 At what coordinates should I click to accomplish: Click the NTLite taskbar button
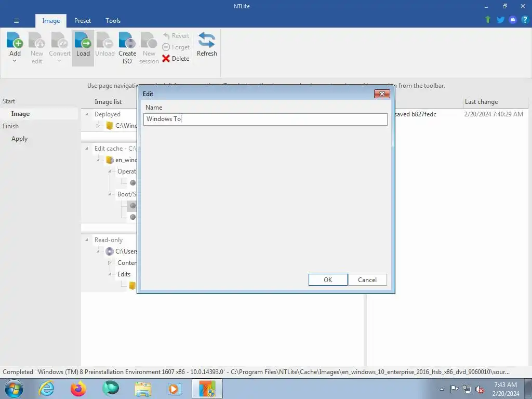coord(207,389)
